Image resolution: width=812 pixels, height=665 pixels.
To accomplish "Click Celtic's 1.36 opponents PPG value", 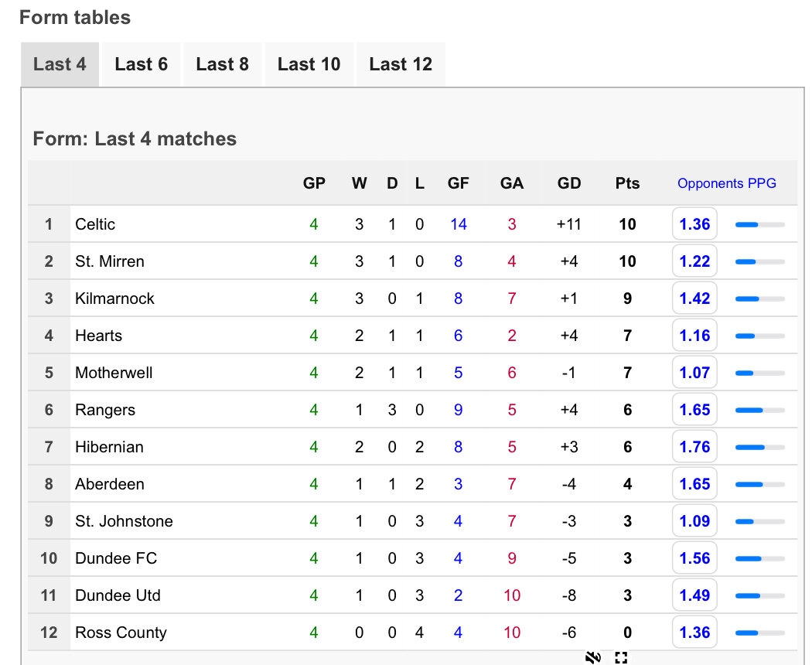I will click(x=694, y=223).
